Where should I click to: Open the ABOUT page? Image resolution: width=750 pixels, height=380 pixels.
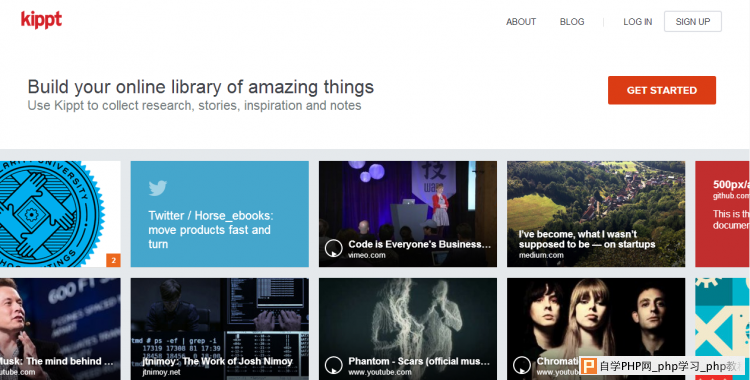(521, 22)
